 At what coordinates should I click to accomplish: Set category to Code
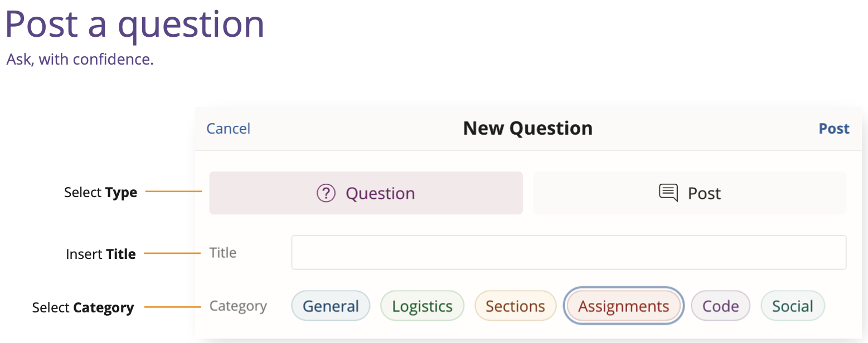[x=720, y=306]
